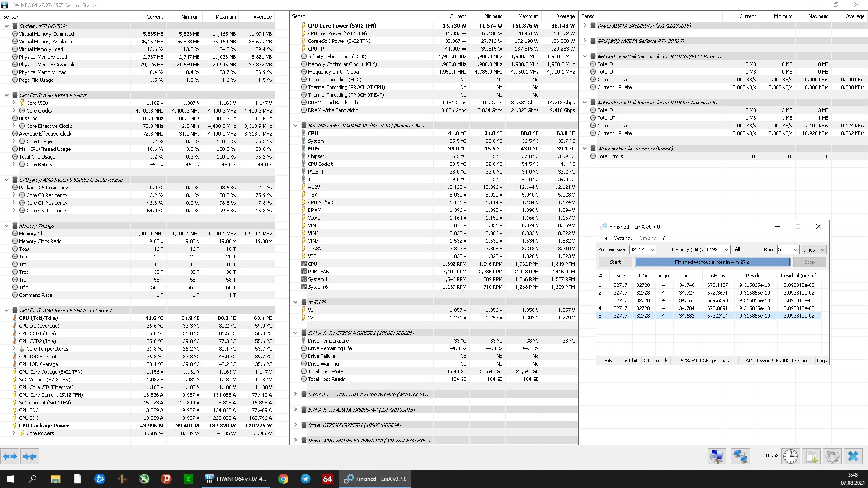Open the Settings menu in LinX

pyautogui.click(x=623, y=238)
